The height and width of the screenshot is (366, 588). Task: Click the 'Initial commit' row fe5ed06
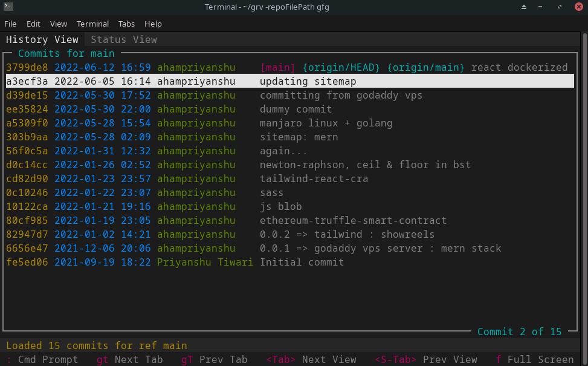pos(290,262)
